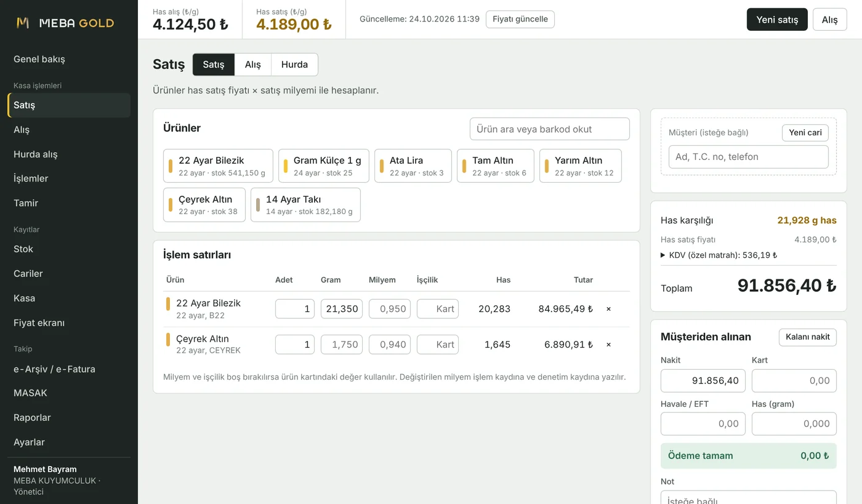The image size is (862, 504).
Task: Go to İşlemler in the sidebar
Action: click(69, 178)
